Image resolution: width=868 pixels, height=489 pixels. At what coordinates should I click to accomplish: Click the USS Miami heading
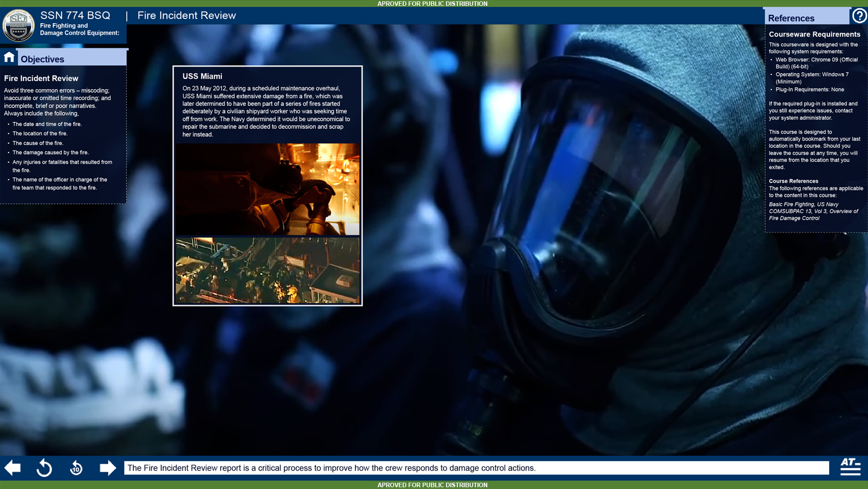[x=203, y=76]
